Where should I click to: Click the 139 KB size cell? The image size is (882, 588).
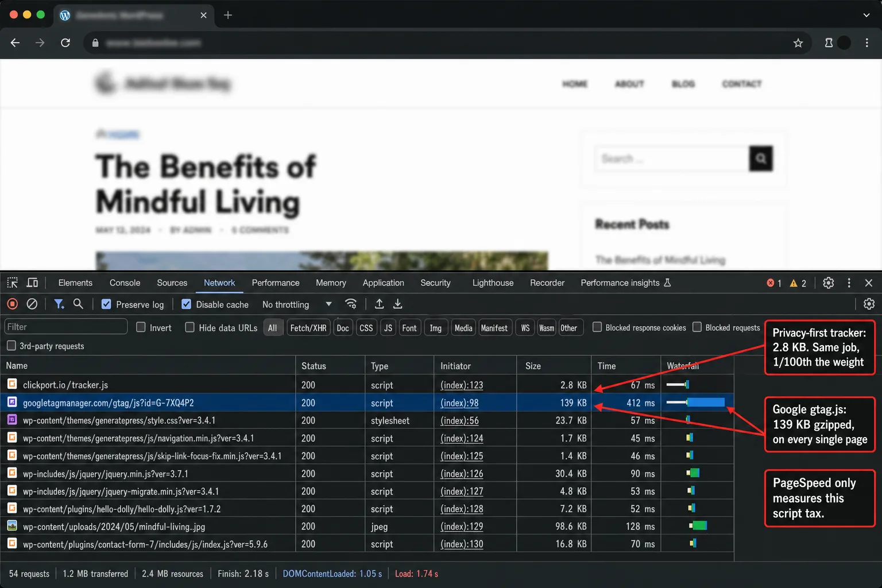pos(554,403)
